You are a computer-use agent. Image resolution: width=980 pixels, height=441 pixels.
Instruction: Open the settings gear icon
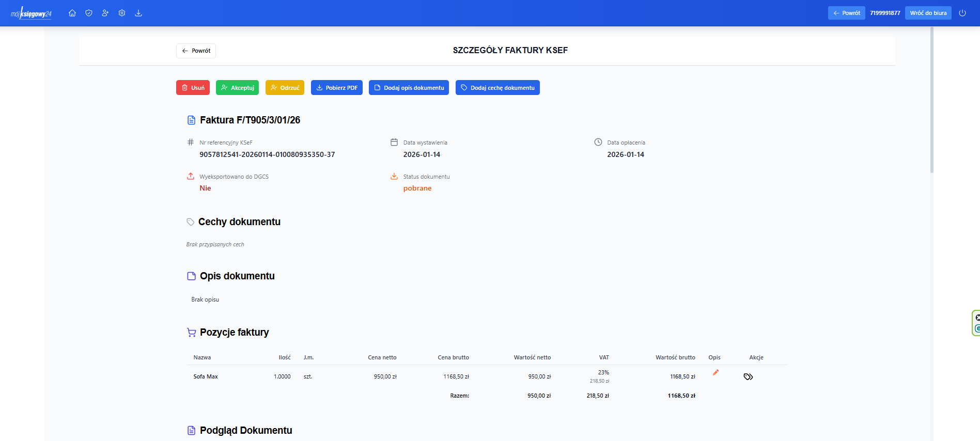tap(122, 13)
